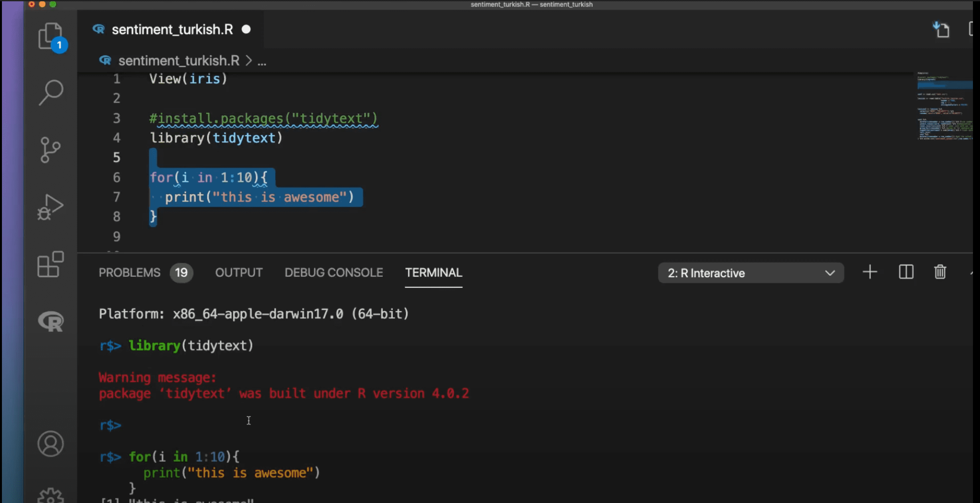Click line number 5 in gutter
This screenshot has height=503, width=980.
pos(116,157)
